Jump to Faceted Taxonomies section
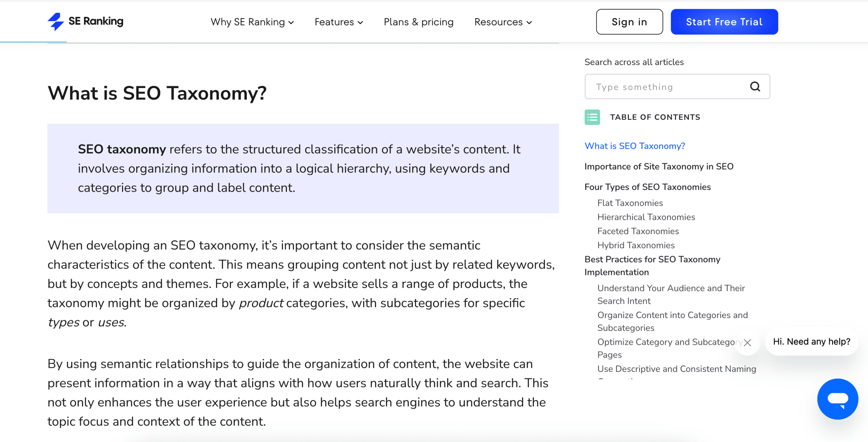 point(638,231)
